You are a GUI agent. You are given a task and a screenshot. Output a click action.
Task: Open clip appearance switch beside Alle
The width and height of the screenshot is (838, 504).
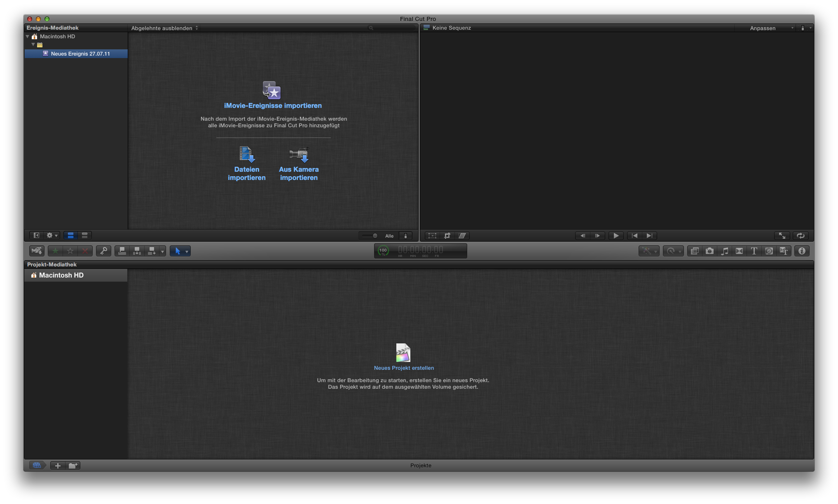pyautogui.click(x=405, y=236)
